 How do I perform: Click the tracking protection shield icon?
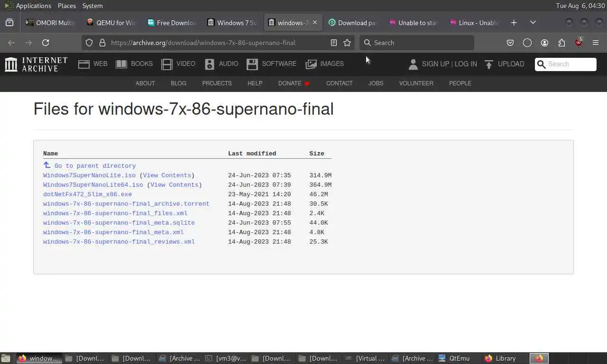click(89, 43)
